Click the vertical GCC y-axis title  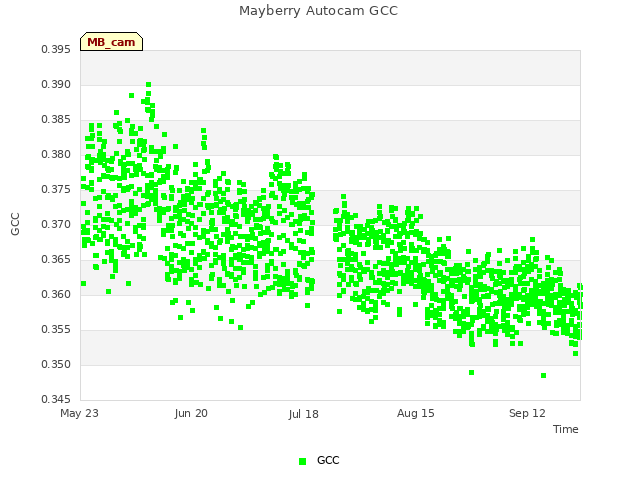15,224
